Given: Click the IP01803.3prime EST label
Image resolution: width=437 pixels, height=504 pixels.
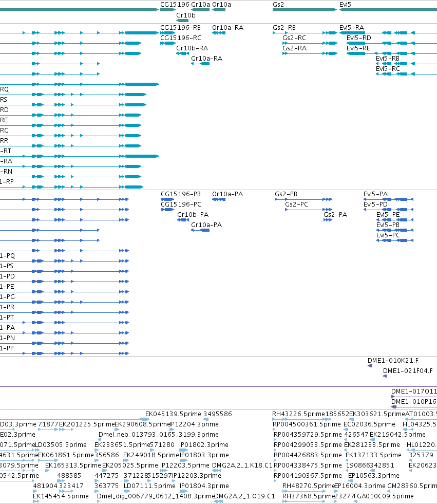Looking at the screenshot, I should point(204,455).
